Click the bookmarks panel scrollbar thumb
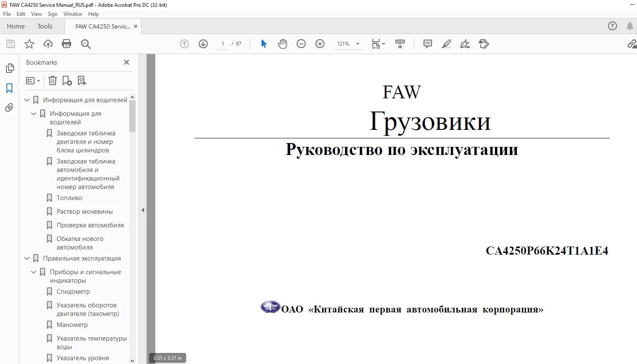The width and height of the screenshot is (637, 364). pyautogui.click(x=132, y=116)
